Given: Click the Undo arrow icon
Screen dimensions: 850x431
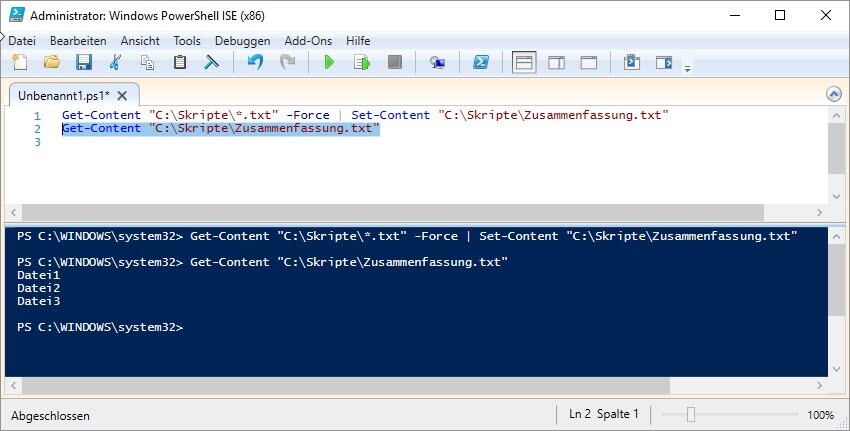Looking at the screenshot, I should [255, 63].
